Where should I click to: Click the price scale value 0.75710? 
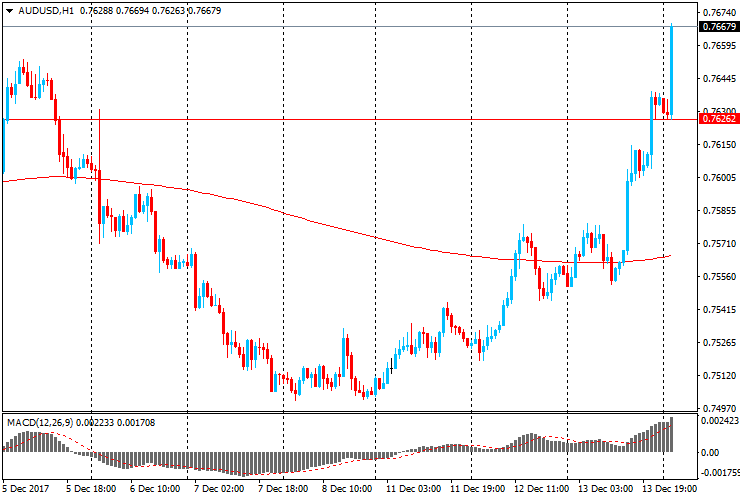tap(719, 244)
